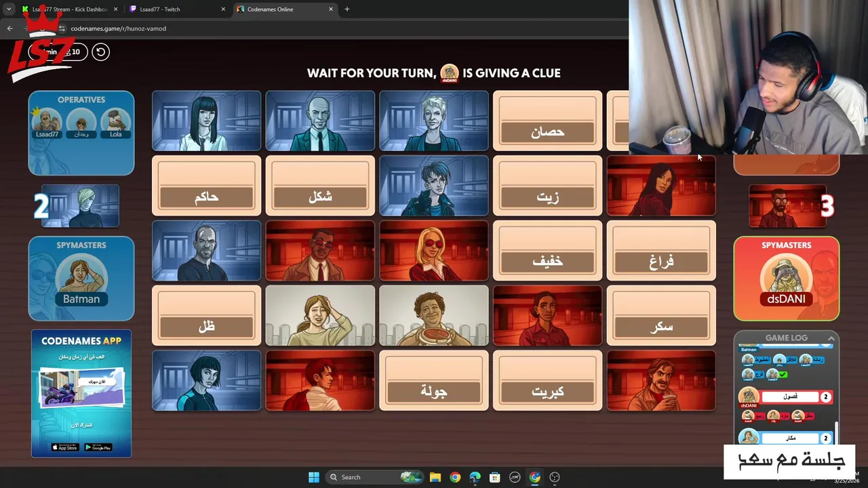Tap the جولة word card
868x488 pixels.
point(434,381)
